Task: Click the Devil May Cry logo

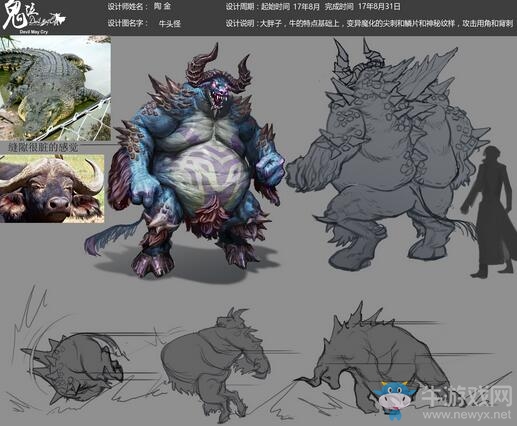Action: click(x=33, y=17)
